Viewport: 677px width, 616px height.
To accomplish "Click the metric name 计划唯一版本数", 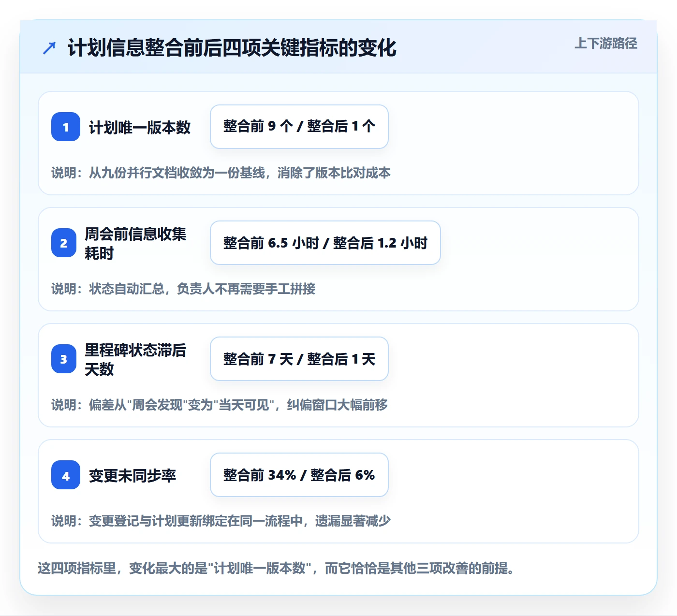I will click(x=140, y=127).
